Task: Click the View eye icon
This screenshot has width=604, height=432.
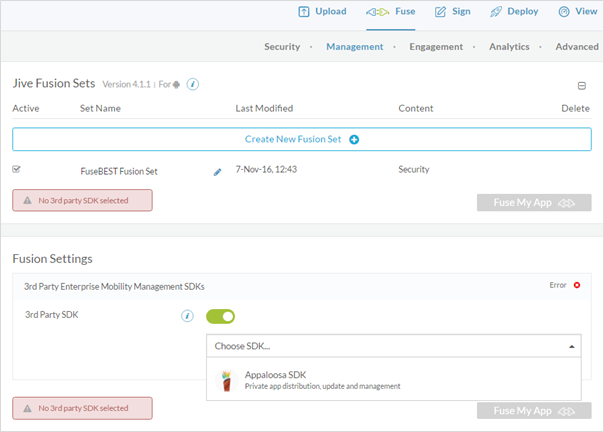Action: point(564,12)
